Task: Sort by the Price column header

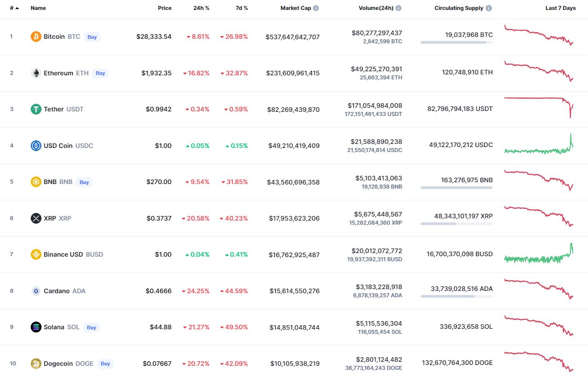Action: coord(165,8)
